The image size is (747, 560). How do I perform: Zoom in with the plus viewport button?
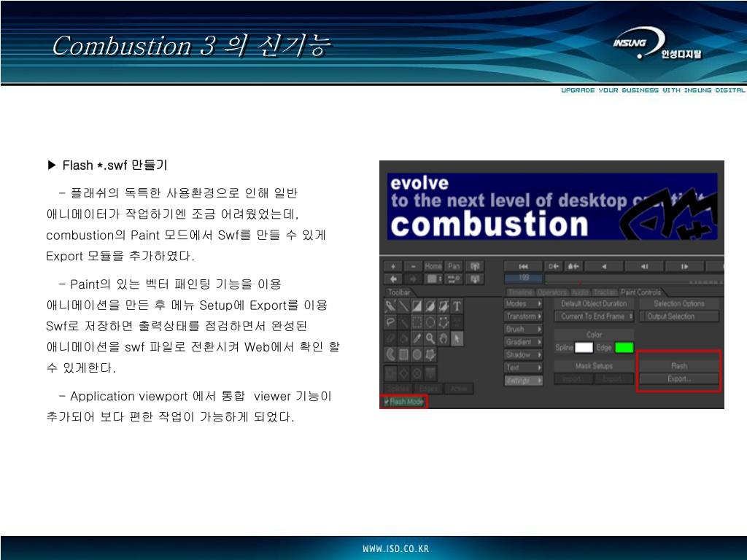pyautogui.click(x=393, y=266)
